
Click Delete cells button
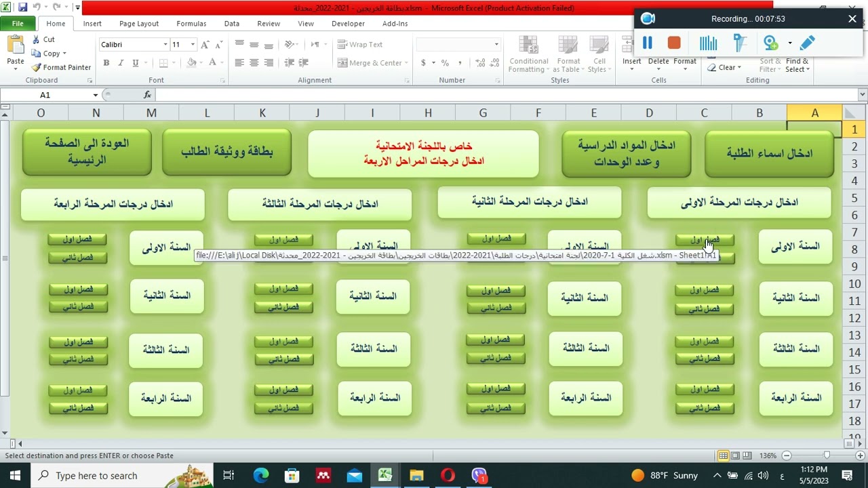(658, 64)
